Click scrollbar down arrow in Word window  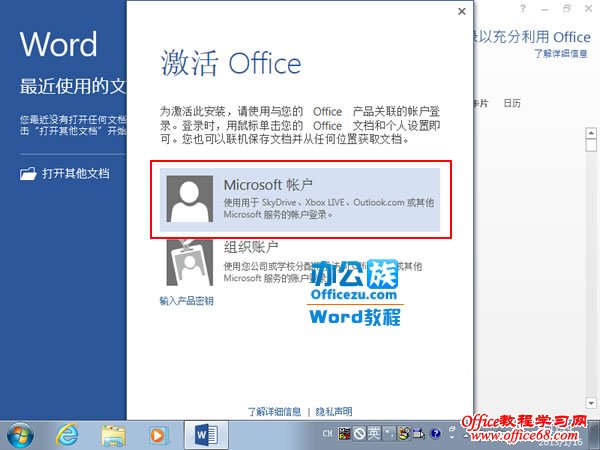click(591, 403)
